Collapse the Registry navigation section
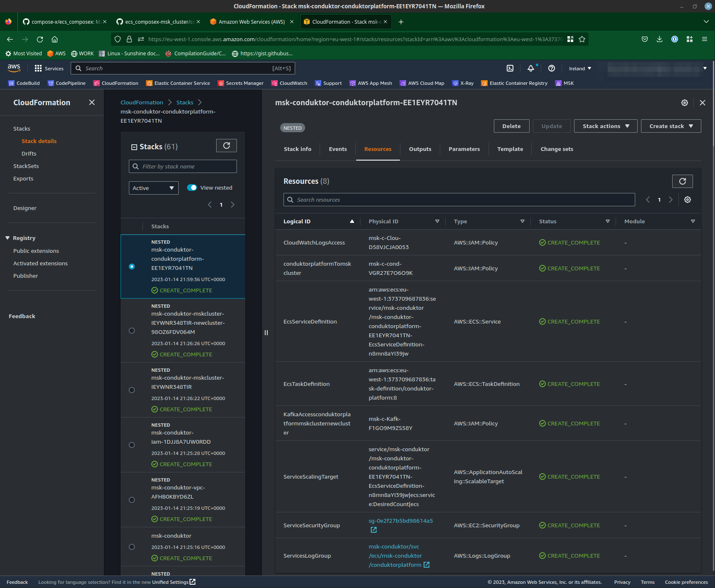The image size is (715, 588). [x=7, y=238]
